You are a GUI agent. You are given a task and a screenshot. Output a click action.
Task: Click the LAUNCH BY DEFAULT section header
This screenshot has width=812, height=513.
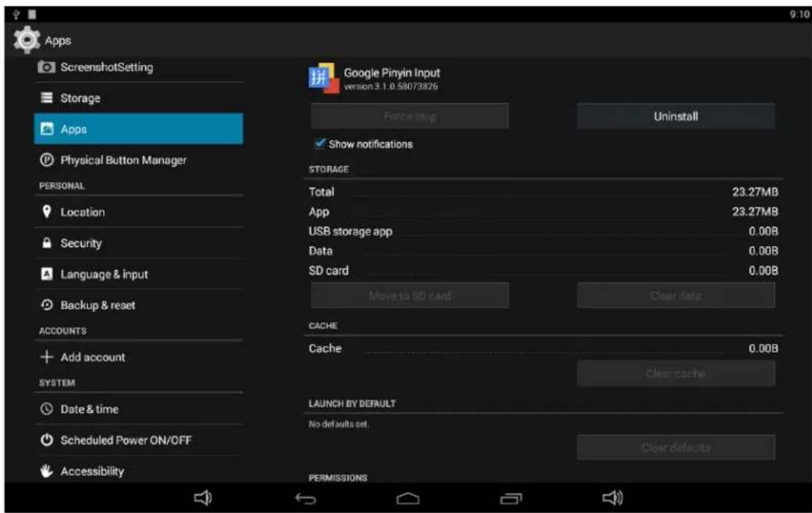click(x=352, y=403)
